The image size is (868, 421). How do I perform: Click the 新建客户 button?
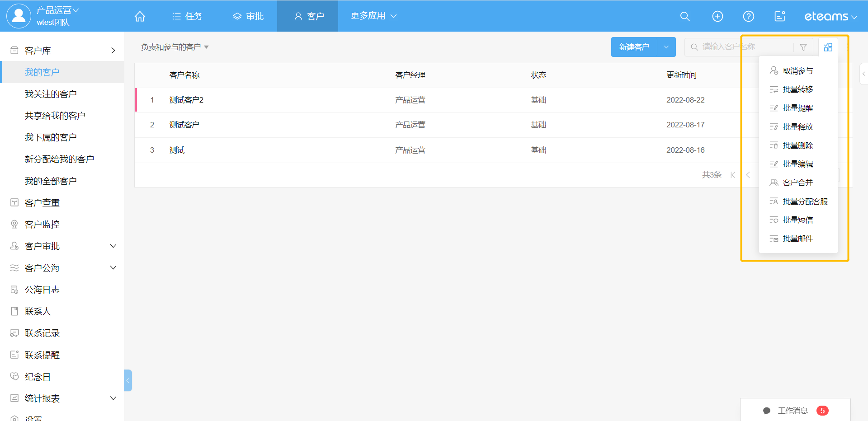(x=633, y=47)
